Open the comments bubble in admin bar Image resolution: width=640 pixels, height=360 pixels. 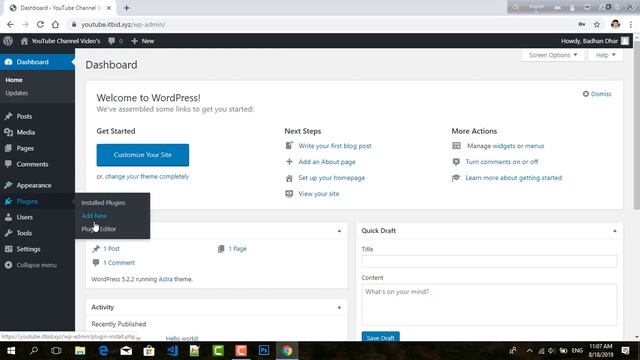coord(115,41)
